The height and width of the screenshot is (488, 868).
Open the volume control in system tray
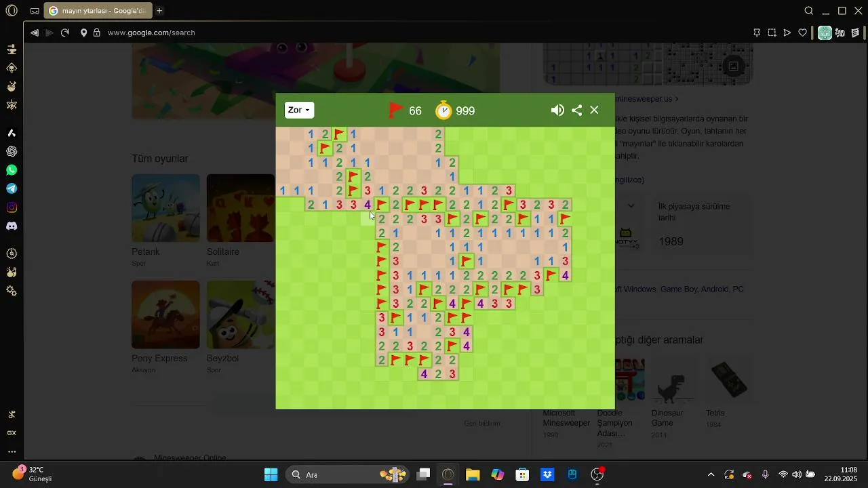(797, 474)
